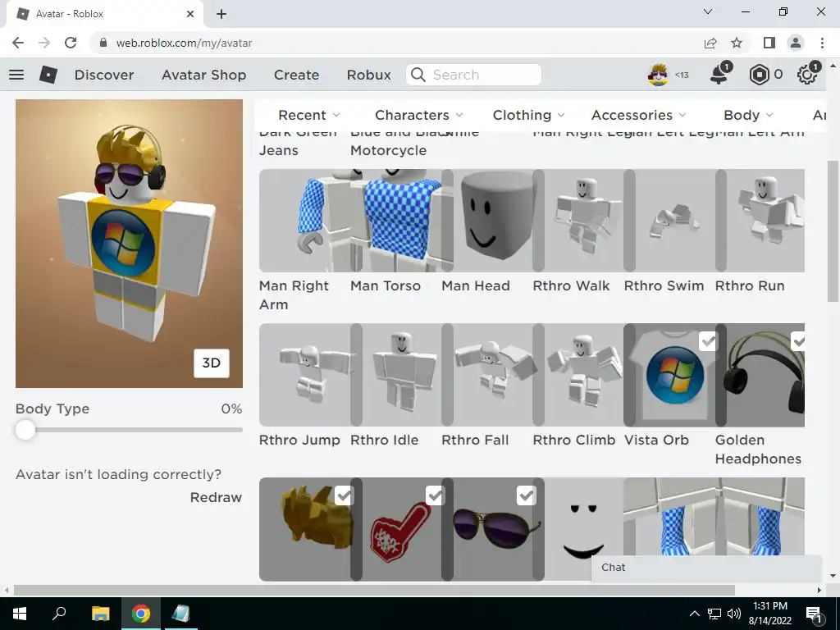
Task: Click the Roblox logo icon
Action: [x=48, y=75]
